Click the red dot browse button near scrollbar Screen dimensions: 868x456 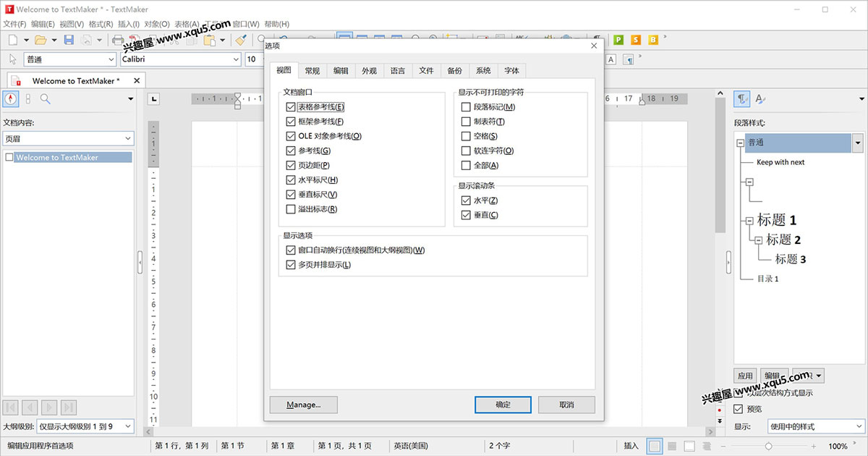pyautogui.click(x=720, y=410)
